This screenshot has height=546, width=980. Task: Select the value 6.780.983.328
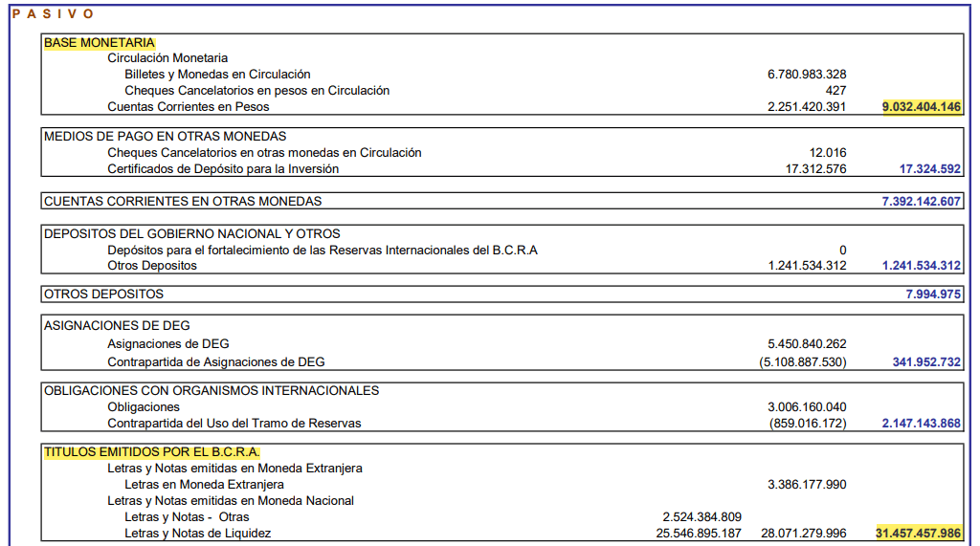[807, 75]
